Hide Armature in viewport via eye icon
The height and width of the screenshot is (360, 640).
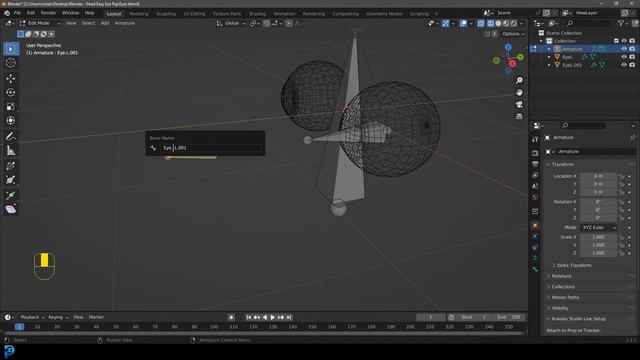624,49
